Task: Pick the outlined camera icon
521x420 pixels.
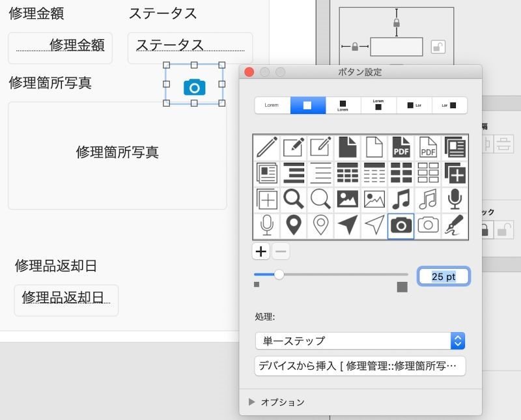Action: [428, 225]
